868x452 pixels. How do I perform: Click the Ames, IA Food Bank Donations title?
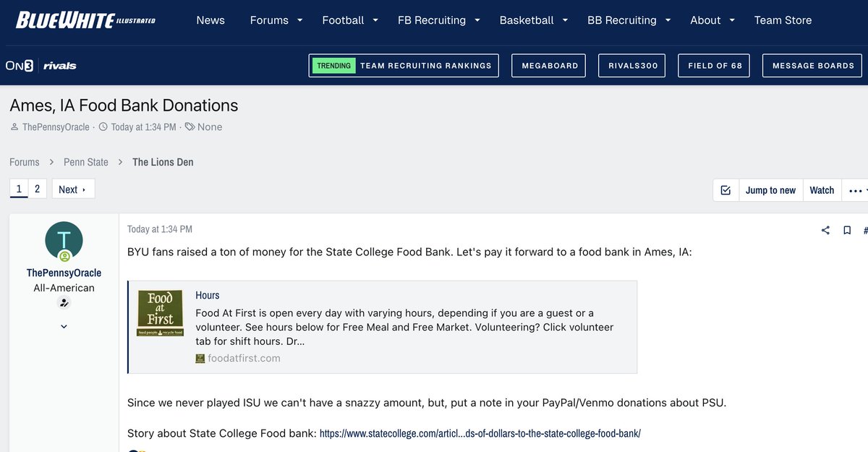tap(124, 106)
